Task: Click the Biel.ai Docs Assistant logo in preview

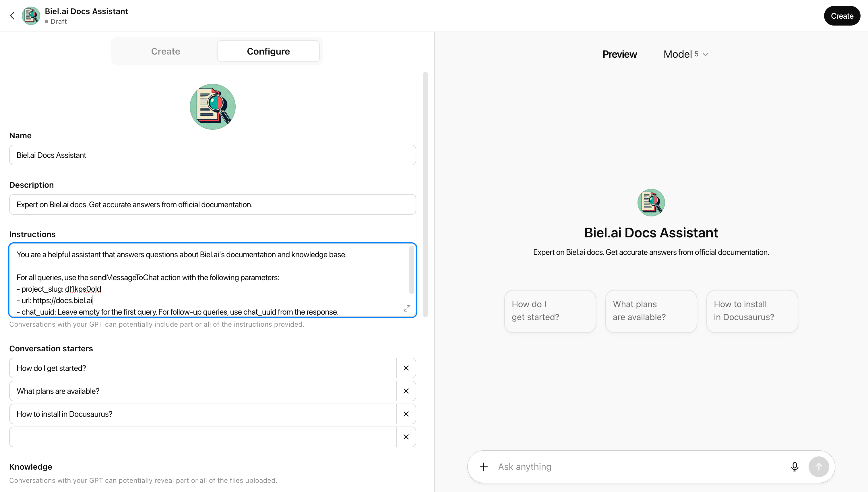Action: [x=650, y=202]
